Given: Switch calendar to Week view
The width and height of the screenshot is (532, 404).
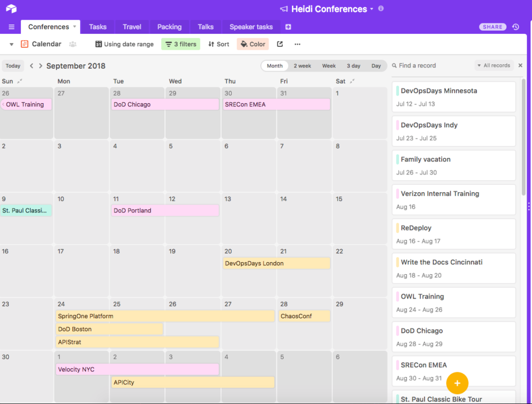Looking at the screenshot, I should coord(329,66).
